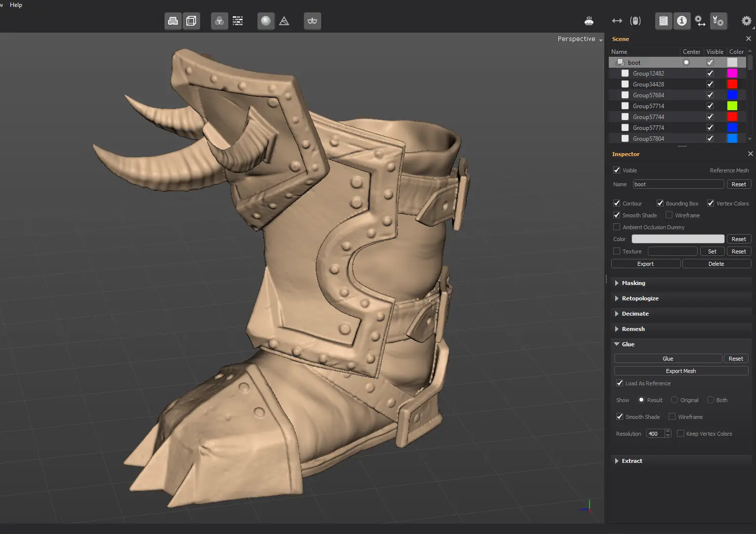Toggle the Contour checkbox
The image size is (756, 534).
pyautogui.click(x=617, y=203)
